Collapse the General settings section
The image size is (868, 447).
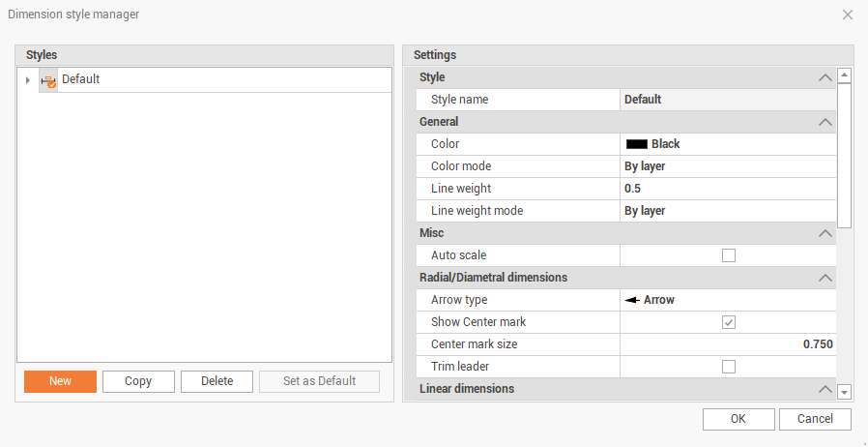[825, 122]
